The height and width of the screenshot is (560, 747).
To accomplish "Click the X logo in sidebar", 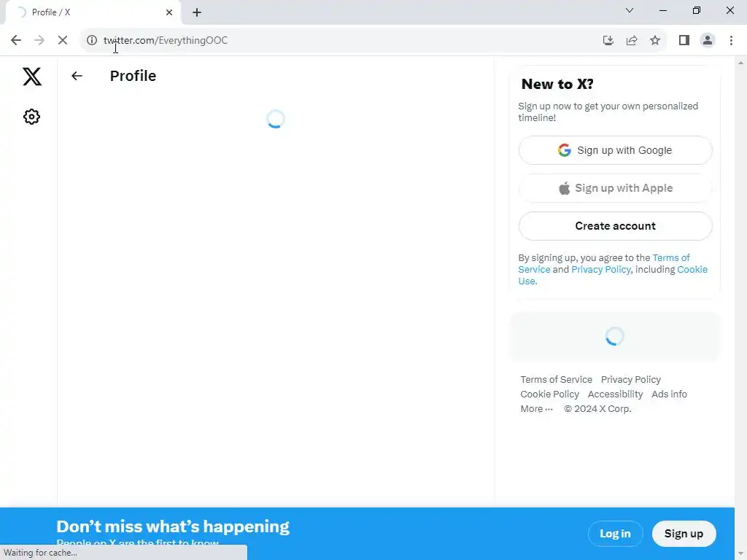I will pos(32,76).
